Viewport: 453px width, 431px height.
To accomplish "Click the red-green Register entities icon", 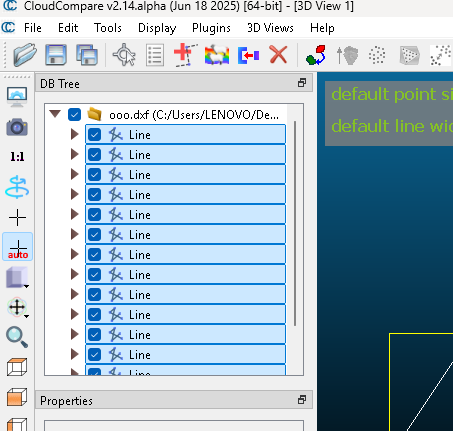I will pyautogui.click(x=316, y=55).
